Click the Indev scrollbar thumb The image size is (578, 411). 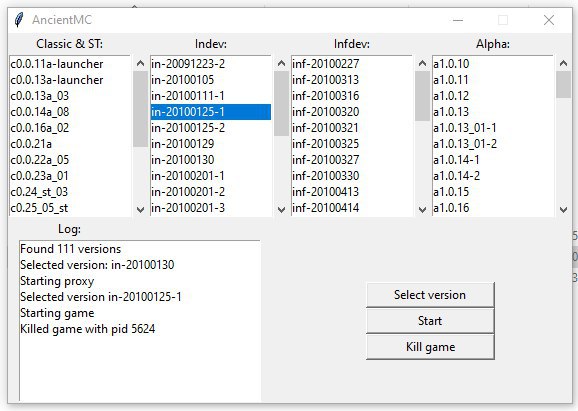click(x=281, y=104)
